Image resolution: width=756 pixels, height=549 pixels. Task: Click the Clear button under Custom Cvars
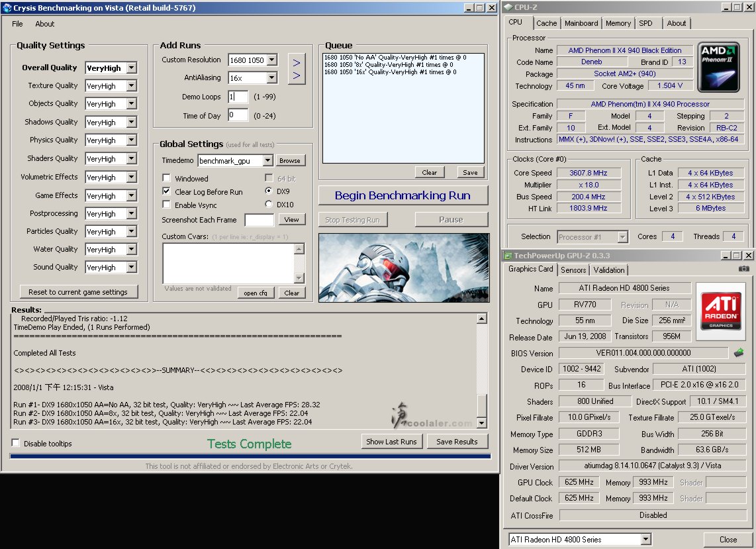pyautogui.click(x=292, y=293)
